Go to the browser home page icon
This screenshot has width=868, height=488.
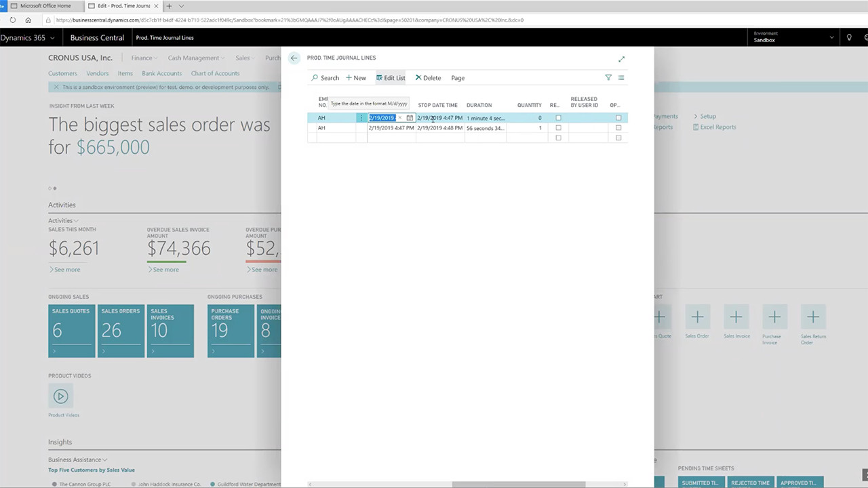click(28, 20)
